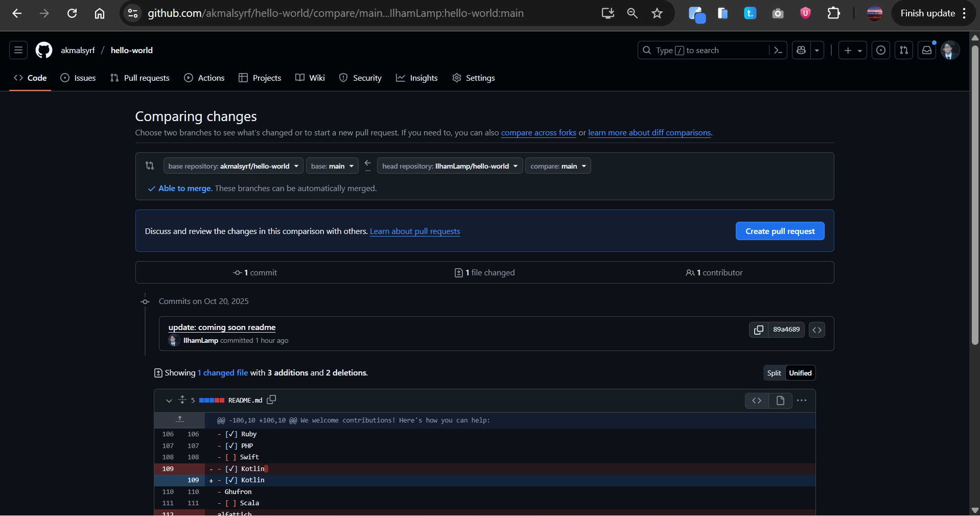Copy the full commit SHA 89a4689
The height and width of the screenshot is (516, 980).
coord(759,330)
